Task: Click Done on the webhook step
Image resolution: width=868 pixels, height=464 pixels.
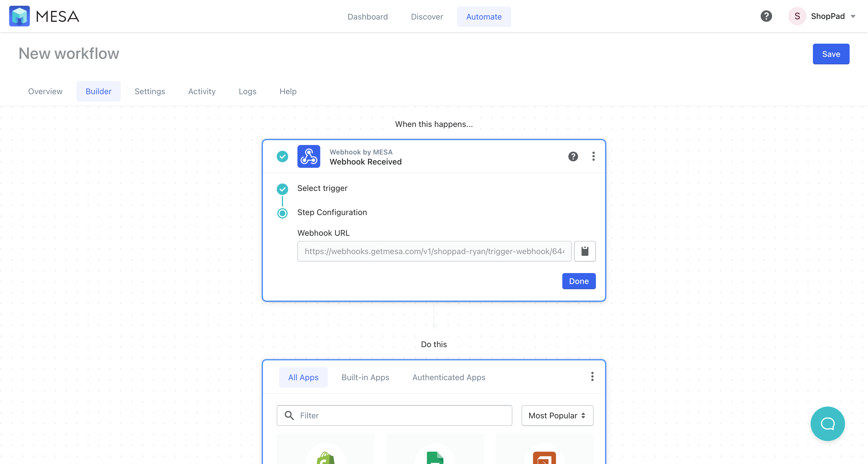Action: click(579, 281)
